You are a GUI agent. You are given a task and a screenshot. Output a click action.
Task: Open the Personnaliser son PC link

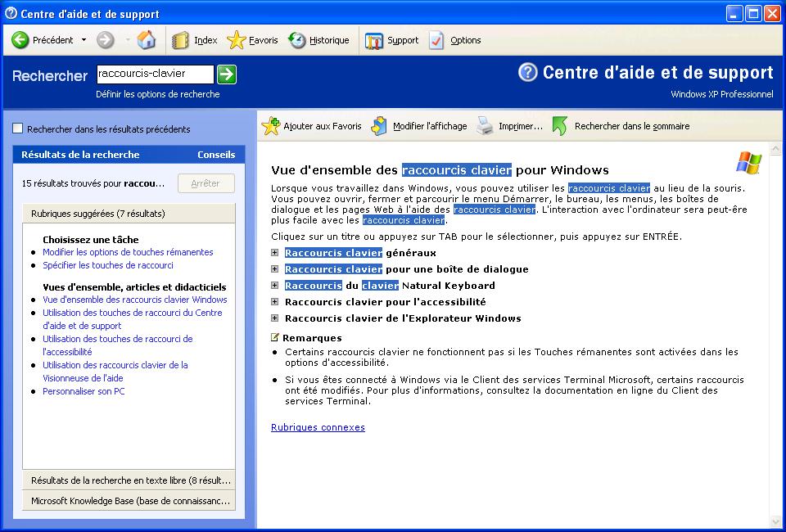point(84,391)
